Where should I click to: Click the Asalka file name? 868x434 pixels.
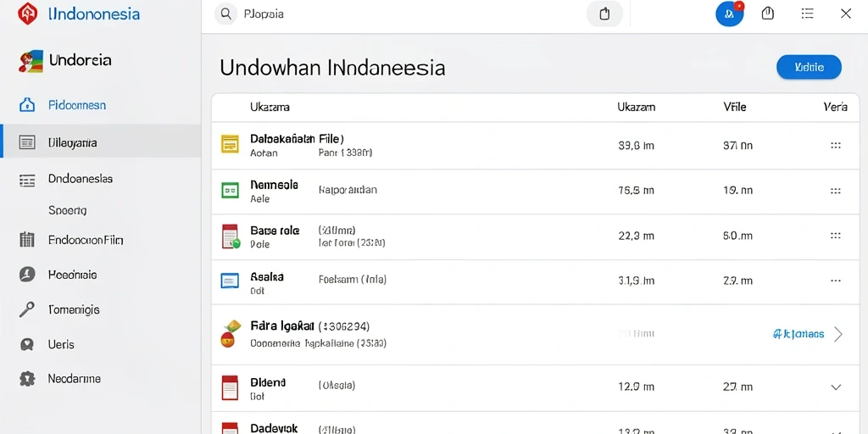(x=267, y=276)
